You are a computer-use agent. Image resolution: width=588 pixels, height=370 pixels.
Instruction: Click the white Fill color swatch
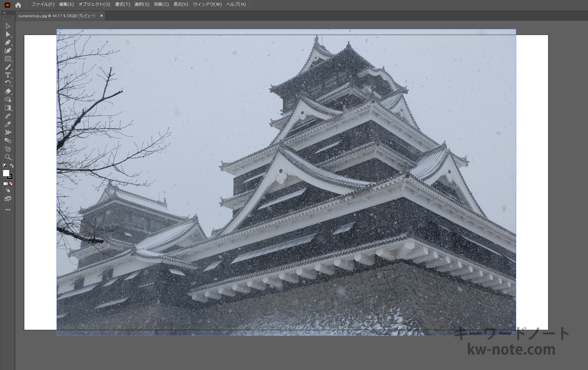point(6,173)
